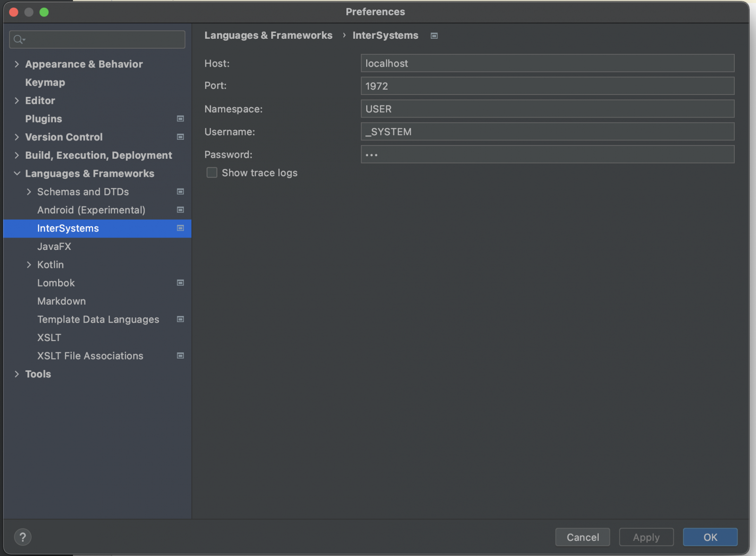This screenshot has width=756, height=556.
Task: Click into the Port field
Action: point(547,86)
